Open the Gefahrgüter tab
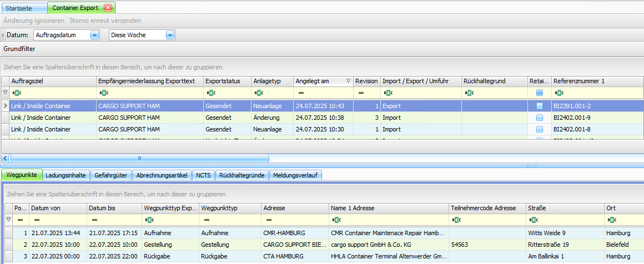 tap(110, 175)
